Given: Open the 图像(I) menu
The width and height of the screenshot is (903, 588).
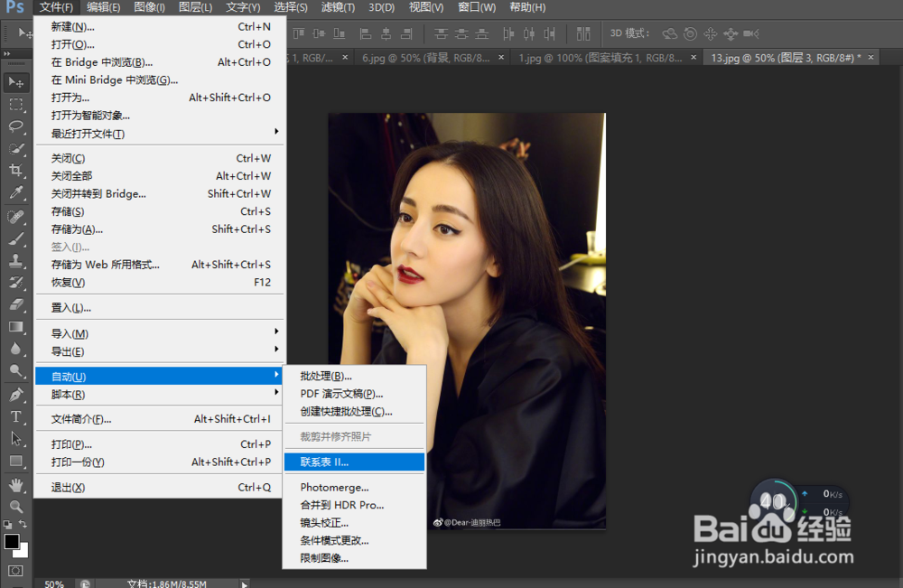Looking at the screenshot, I should coord(149,7).
